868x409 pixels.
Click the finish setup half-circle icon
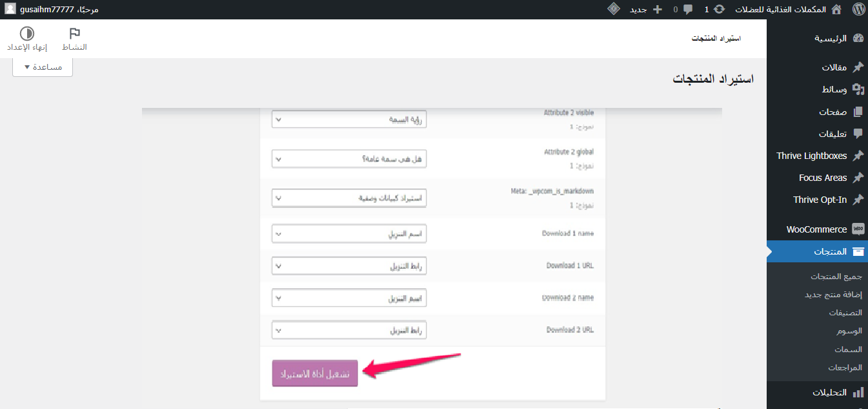coord(27,34)
